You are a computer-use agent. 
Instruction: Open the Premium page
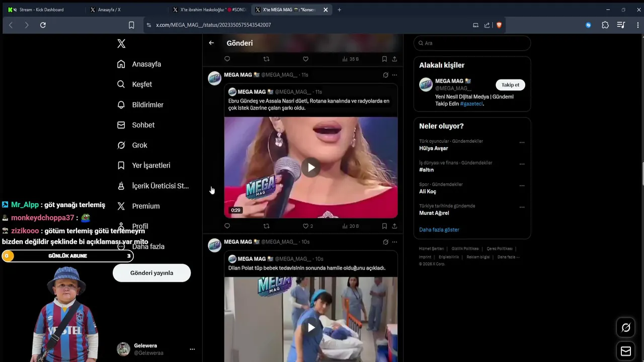click(x=138, y=206)
